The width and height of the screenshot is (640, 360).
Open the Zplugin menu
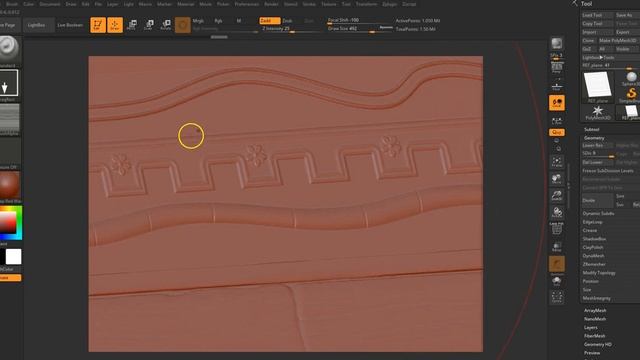pyautogui.click(x=389, y=4)
